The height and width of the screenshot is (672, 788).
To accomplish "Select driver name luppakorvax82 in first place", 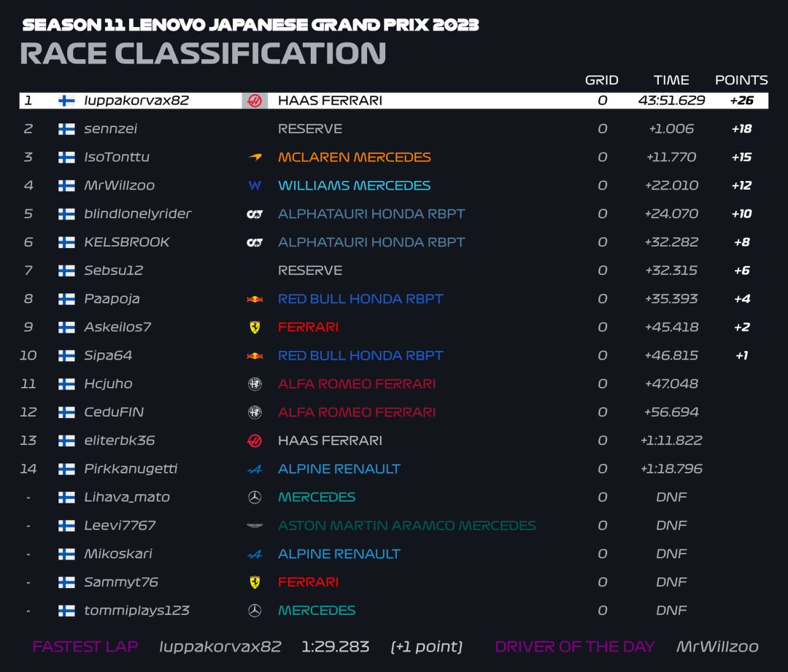I will pos(136,101).
